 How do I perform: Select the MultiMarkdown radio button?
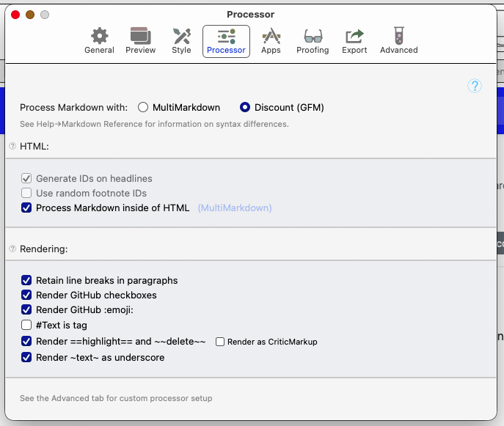click(143, 107)
